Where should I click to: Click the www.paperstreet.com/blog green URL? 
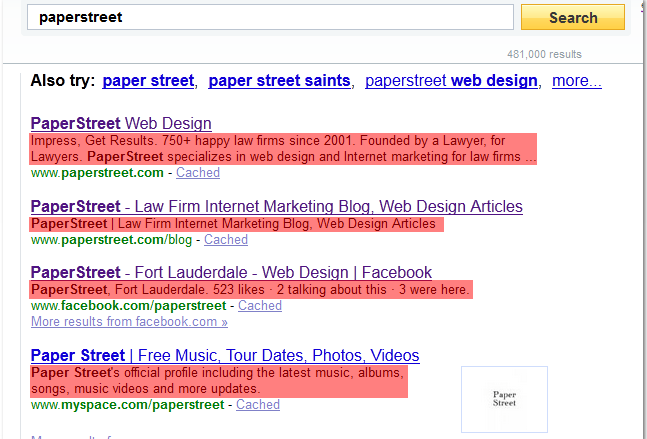[x=111, y=240]
